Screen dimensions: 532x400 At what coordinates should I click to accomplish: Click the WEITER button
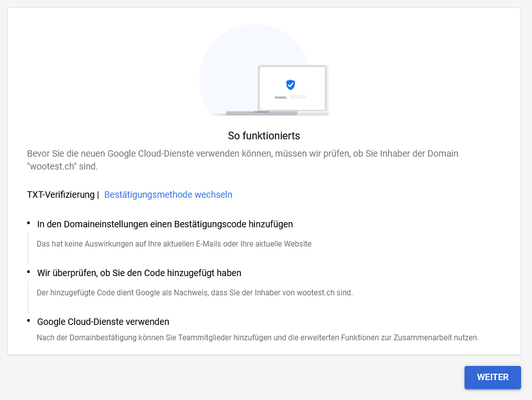[492, 378]
